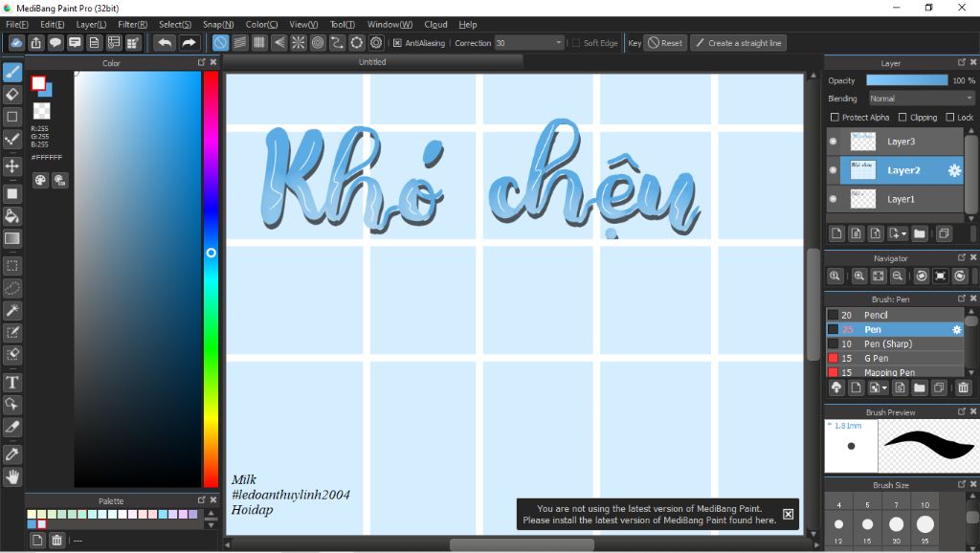Select the Brush tool in left toolbar

click(11, 72)
